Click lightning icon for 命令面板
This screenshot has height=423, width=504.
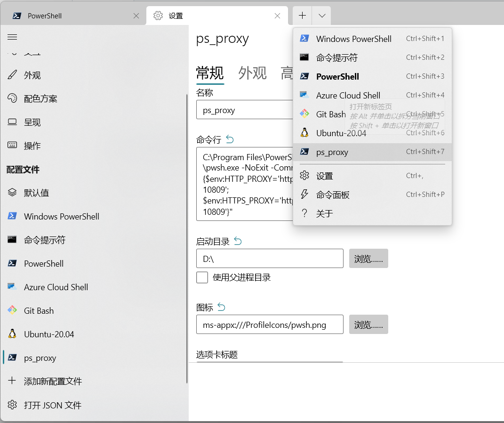coord(304,194)
